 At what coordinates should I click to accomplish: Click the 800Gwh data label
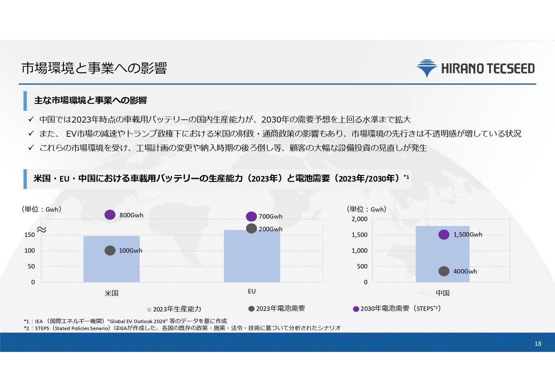[x=131, y=215]
